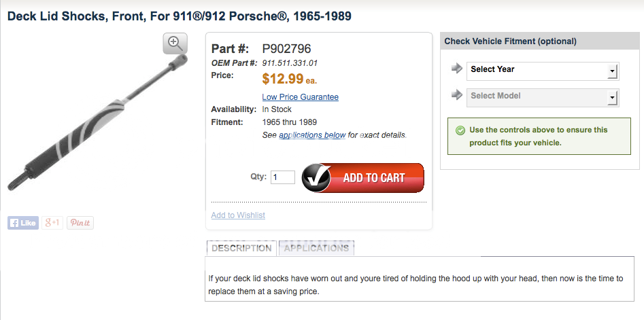644x320 pixels.
Task: Select the Description tab
Action: (241, 248)
